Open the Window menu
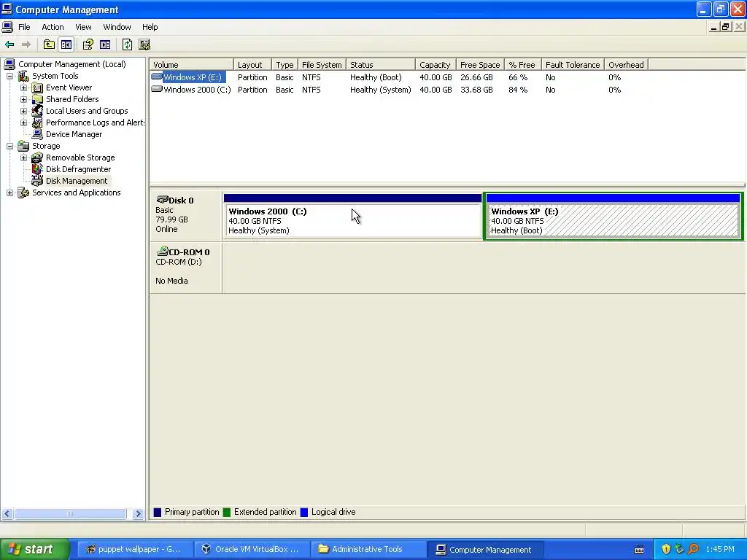The width and height of the screenshot is (747, 560). [117, 27]
